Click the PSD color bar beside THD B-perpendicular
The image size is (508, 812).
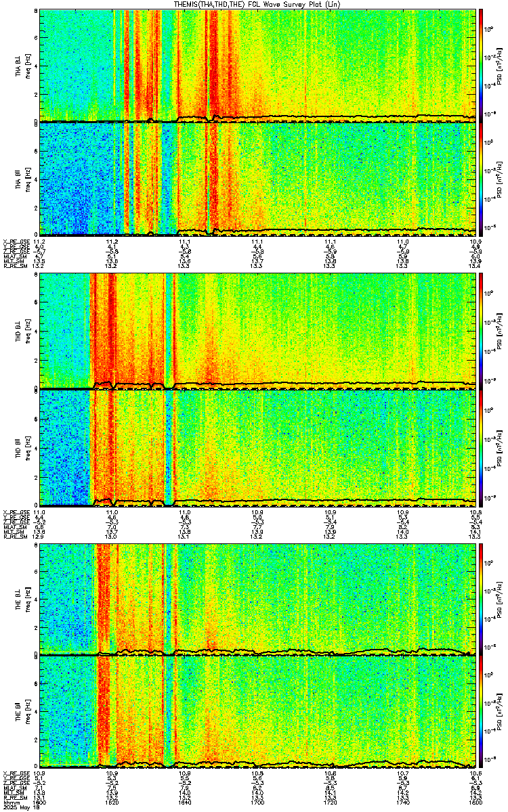[481, 332]
